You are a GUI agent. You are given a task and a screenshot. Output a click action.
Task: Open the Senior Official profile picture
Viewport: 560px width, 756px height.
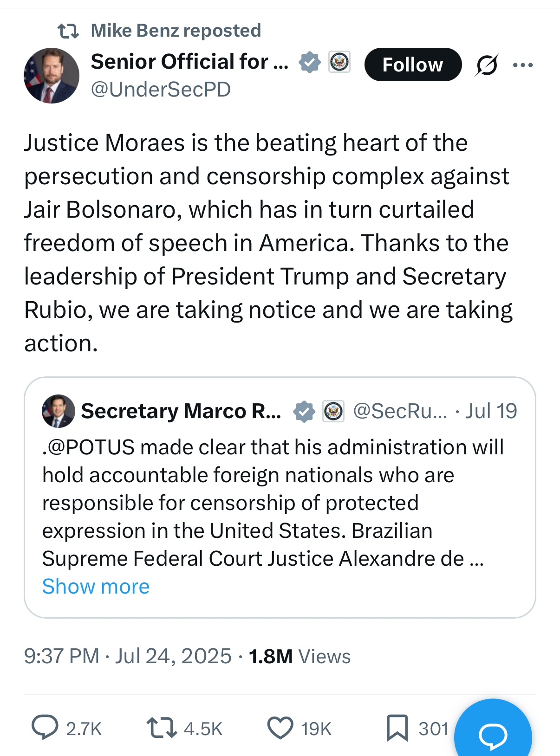point(52,75)
